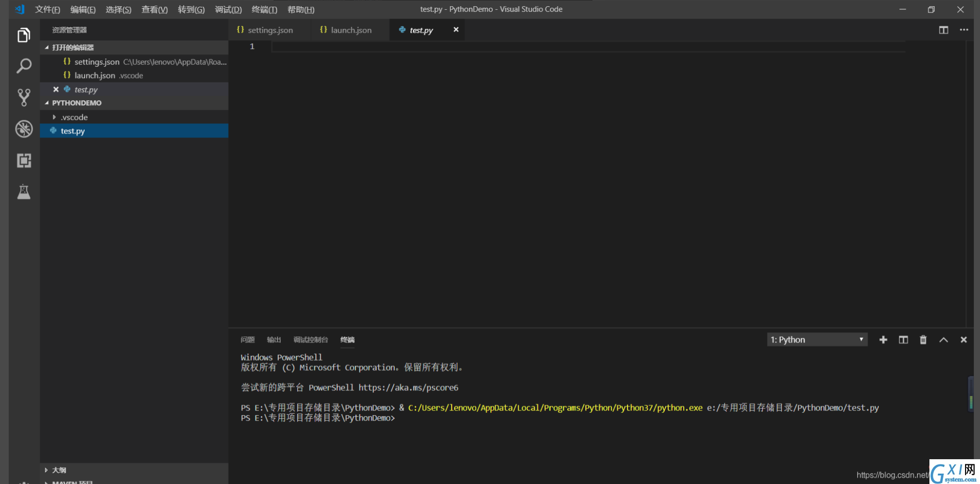Create a new terminal with plus icon
Screen dimensions: 980x484
pos(883,340)
